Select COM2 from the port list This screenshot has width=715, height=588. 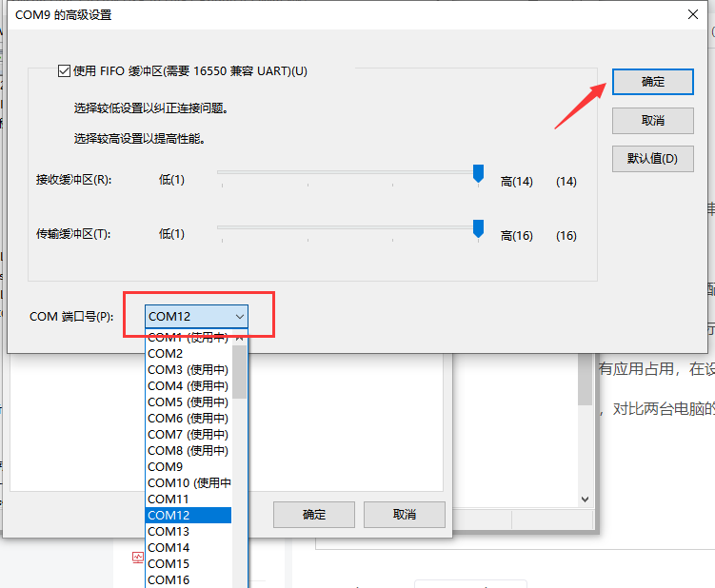tap(189, 354)
